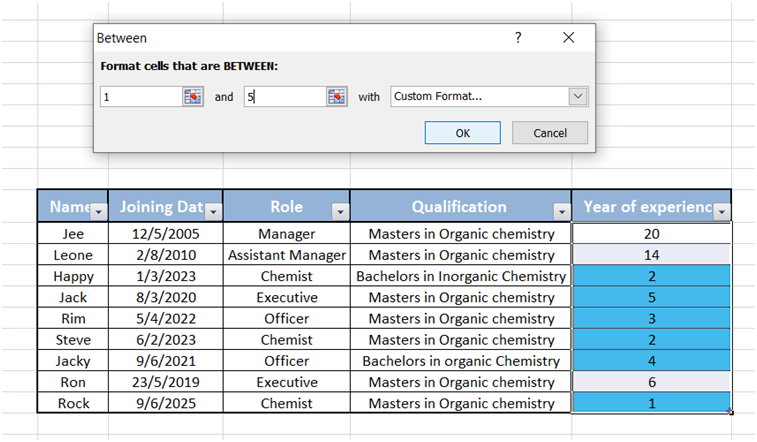Select the highlighted cell with value 4
Image resolution: width=757 pixels, height=442 pixels.
[651, 360]
